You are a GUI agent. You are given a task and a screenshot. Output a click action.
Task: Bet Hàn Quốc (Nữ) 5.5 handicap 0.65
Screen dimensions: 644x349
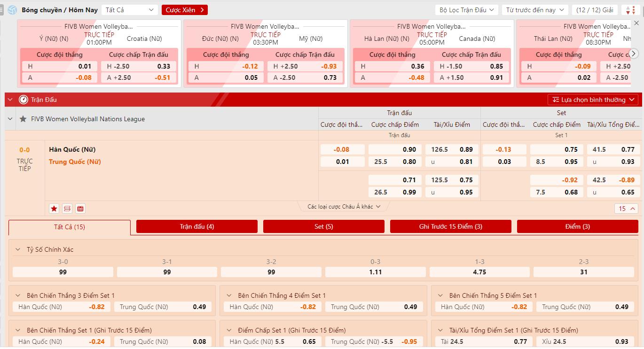(273, 341)
